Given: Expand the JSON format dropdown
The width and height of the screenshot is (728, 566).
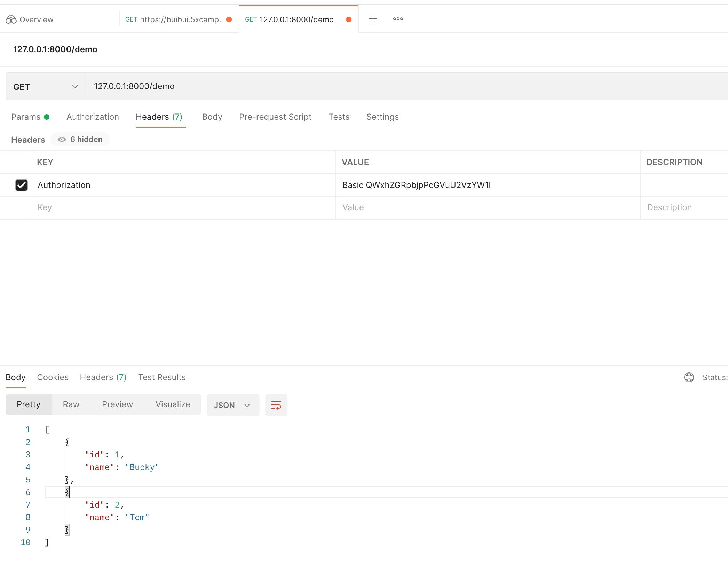Looking at the screenshot, I should [x=232, y=405].
